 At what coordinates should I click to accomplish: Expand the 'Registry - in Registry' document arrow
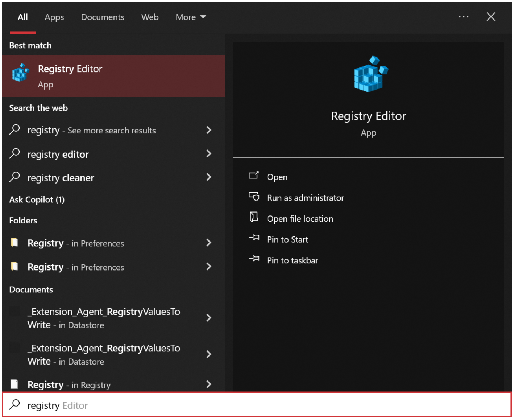pos(209,384)
